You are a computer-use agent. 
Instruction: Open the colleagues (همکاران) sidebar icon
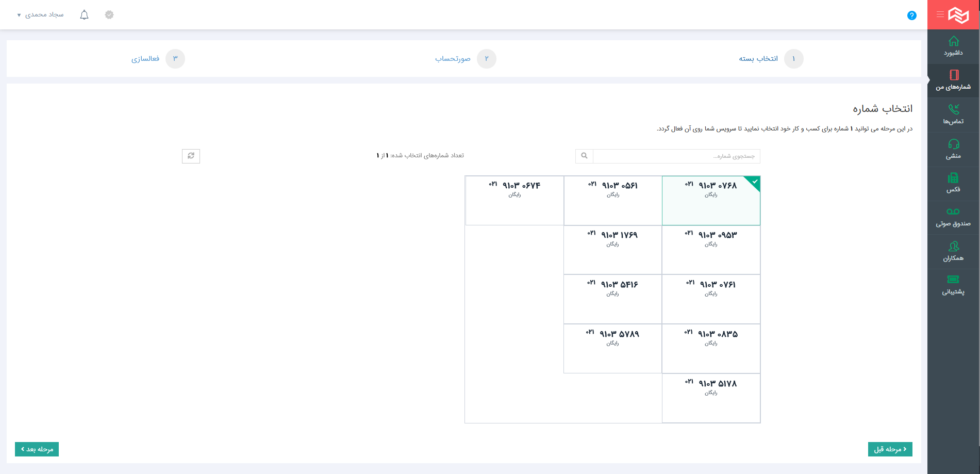(953, 247)
